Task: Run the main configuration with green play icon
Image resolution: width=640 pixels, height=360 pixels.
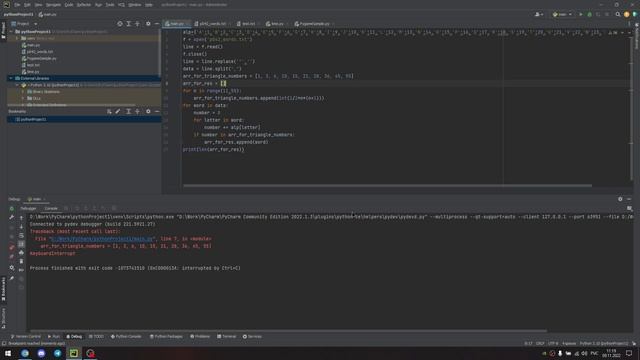Action: 581,14
